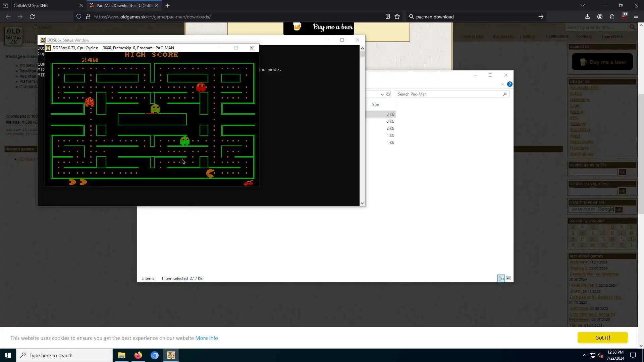Show hidden system tray icons
Screen dimensions: 644x362
coord(584,355)
